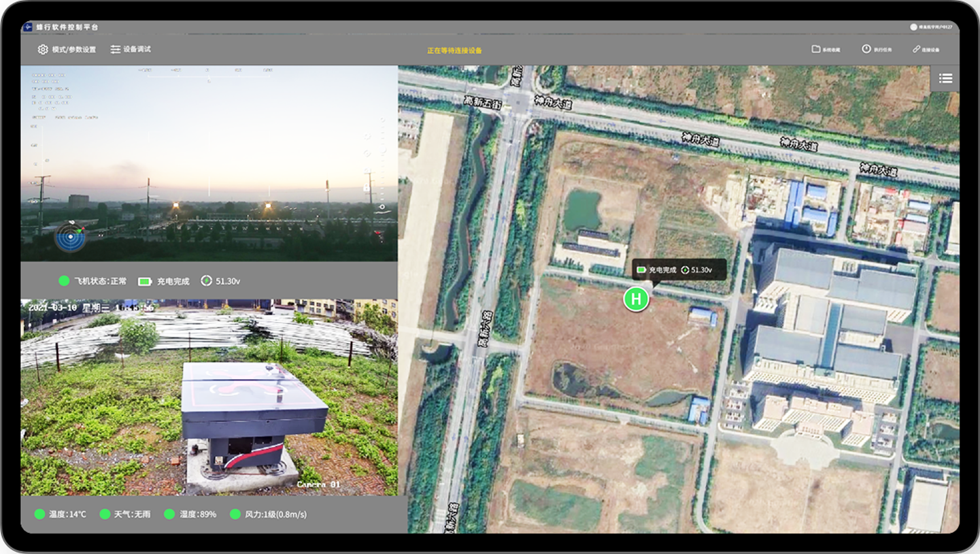Click the 连接设备 link icon
The width and height of the screenshot is (980, 554).
916,49
